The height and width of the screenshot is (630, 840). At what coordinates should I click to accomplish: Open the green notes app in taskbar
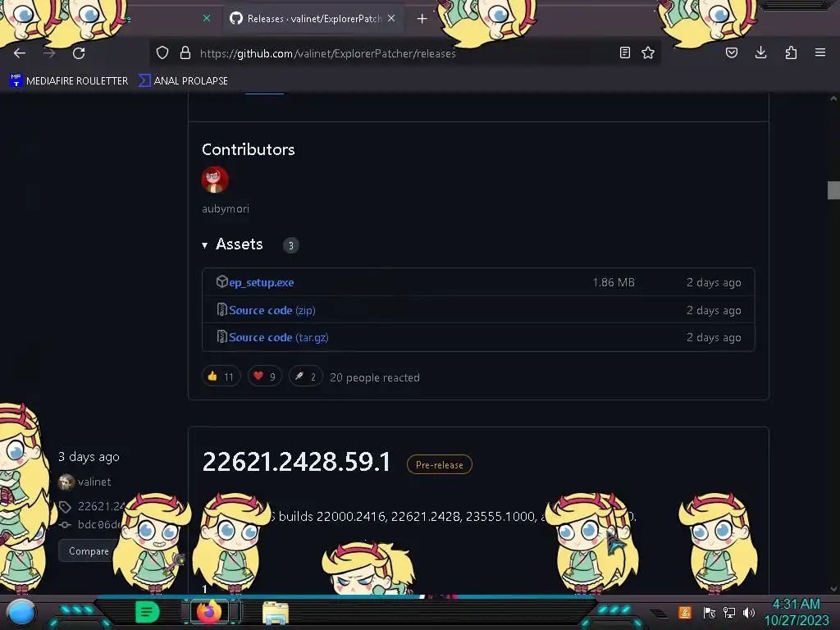[x=148, y=612]
